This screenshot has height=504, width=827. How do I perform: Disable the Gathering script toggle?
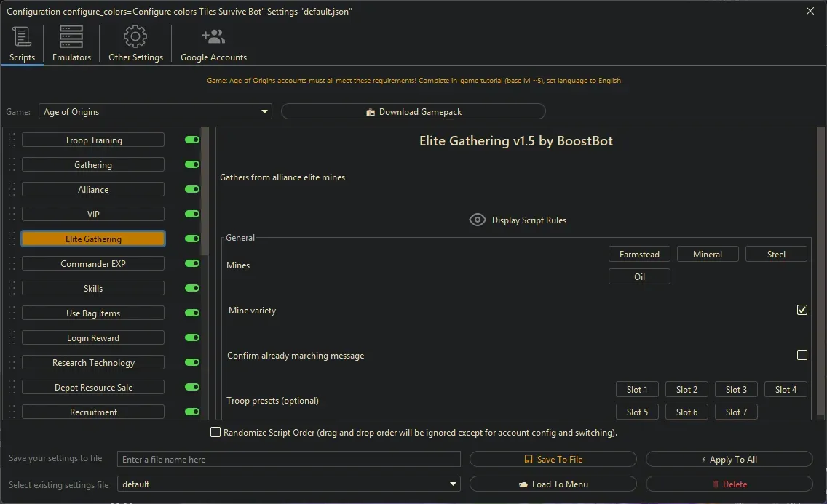(192, 165)
